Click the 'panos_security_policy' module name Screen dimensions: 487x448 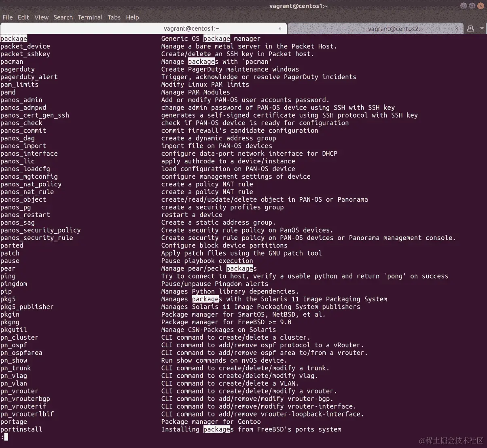[x=40, y=230]
